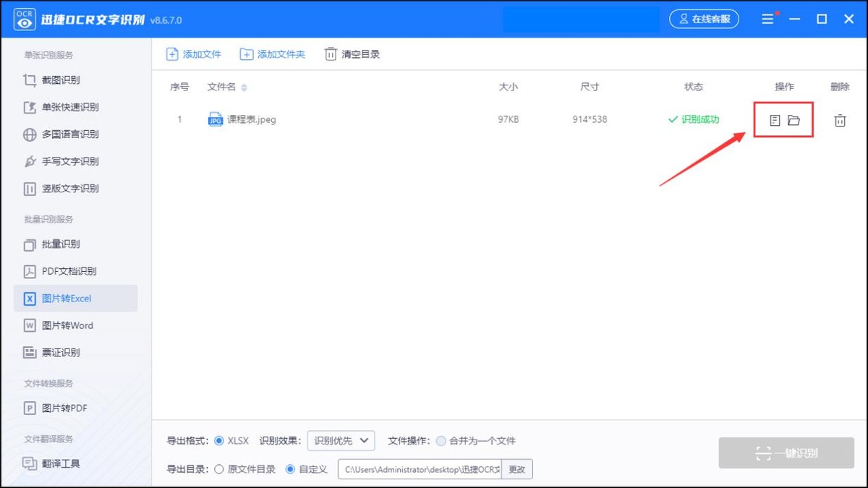Click the export path input field

point(420,469)
